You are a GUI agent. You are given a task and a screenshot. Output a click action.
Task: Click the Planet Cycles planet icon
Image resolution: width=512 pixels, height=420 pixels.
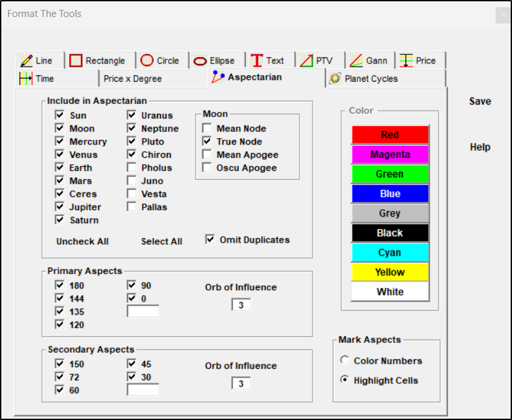coord(335,79)
